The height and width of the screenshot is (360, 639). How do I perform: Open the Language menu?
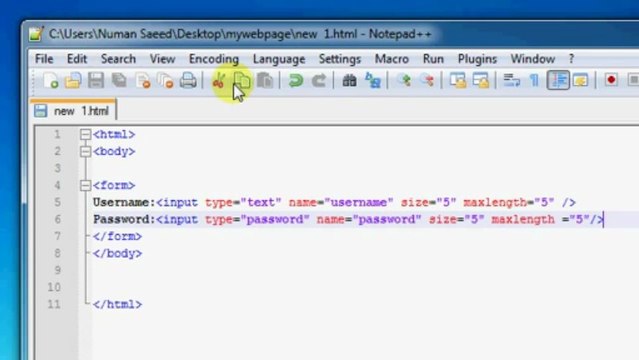coord(279,59)
